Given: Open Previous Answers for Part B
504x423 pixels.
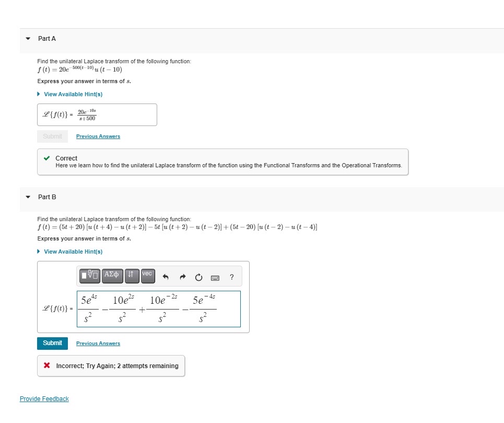Looking at the screenshot, I should (x=98, y=344).
